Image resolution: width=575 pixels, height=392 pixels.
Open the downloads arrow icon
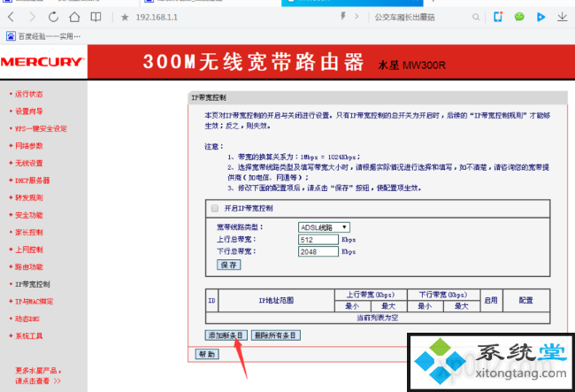click(562, 17)
